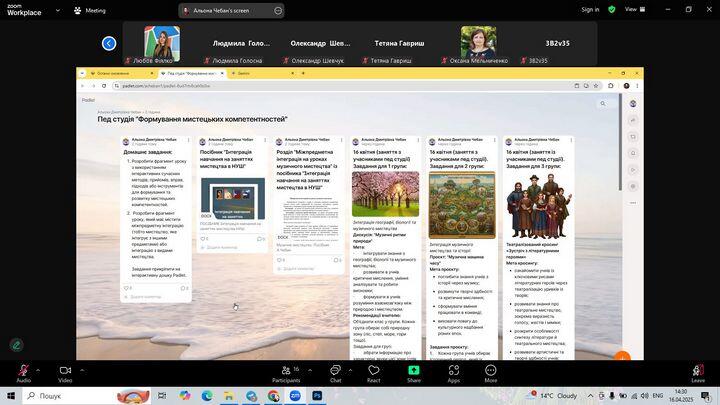The width and height of the screenshot is (720, 405).
Task: Click the Padlet page vertical scrollbar
Action: [620, 142]
